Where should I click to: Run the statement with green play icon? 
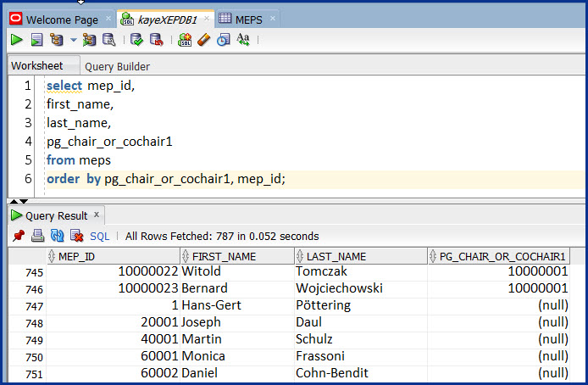[x=16, y=39]
